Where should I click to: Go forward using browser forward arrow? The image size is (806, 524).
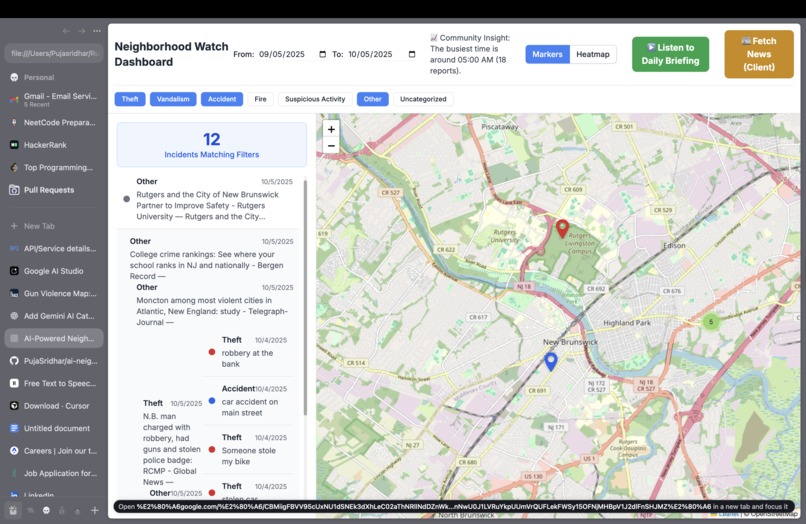click(81, 31)
